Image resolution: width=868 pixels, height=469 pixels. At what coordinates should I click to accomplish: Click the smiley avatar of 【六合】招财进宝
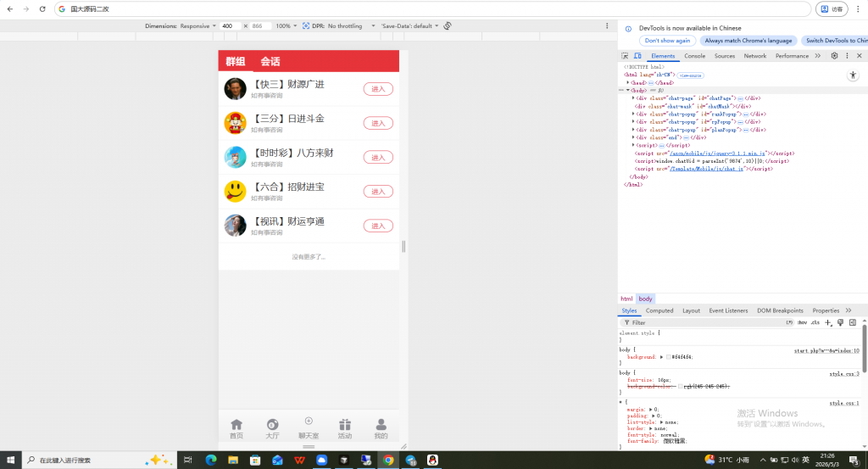pyautogui.click(x=235, y=192)
